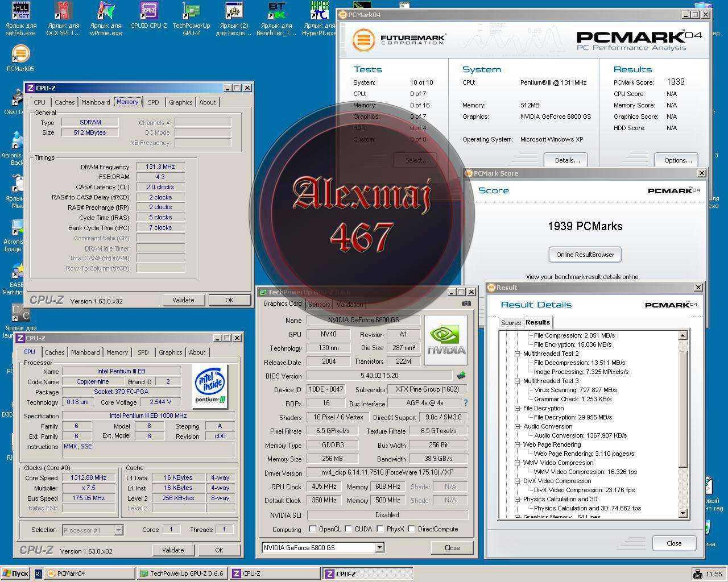Open the Sensors tab in GPU-Z
This screenshot has width=728, height=582.
[x=319, y=305]
